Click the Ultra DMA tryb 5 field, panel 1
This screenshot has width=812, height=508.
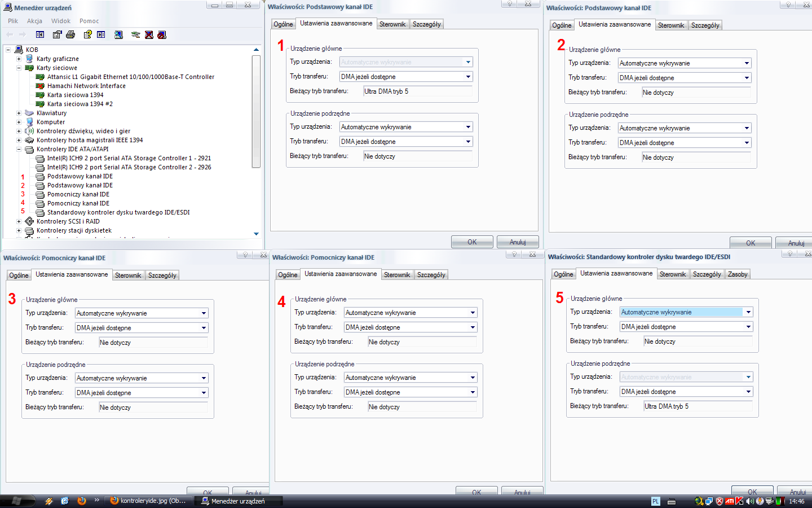(418, 91)
